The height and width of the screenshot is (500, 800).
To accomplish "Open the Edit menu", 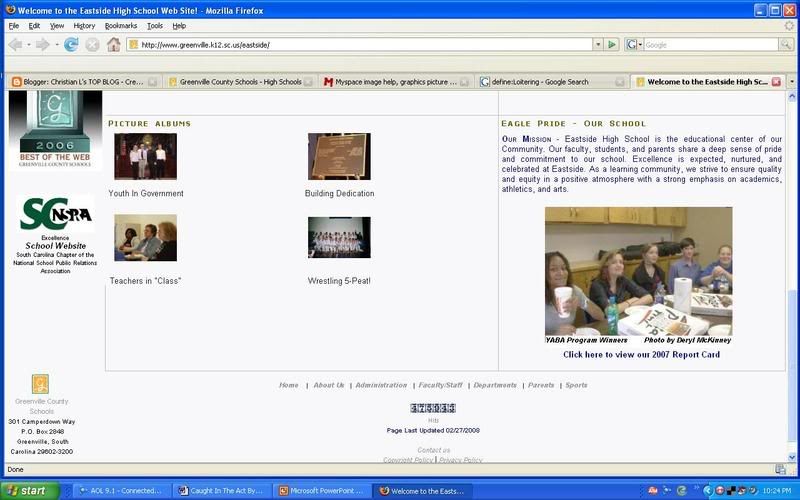I will 34,26.
